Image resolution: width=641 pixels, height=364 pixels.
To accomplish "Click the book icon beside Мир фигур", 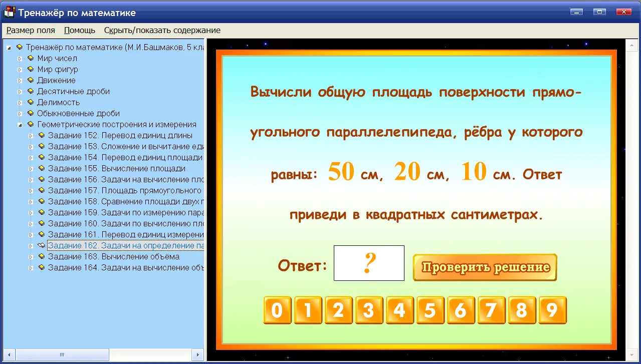I will coord(30,69).
